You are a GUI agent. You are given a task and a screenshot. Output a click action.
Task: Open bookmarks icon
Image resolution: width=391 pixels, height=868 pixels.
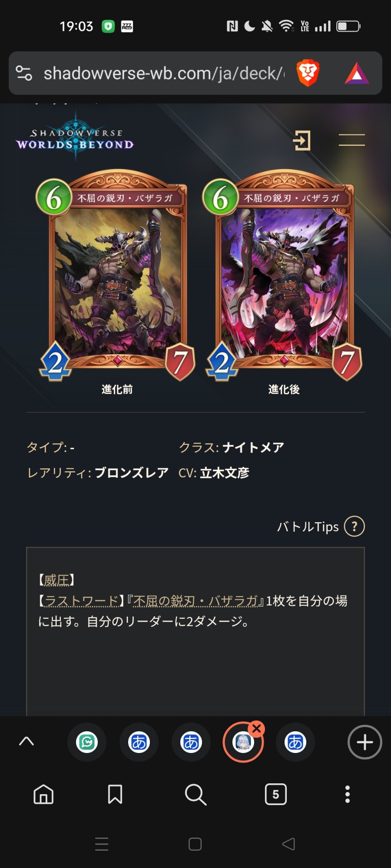(x=115, y=794)
